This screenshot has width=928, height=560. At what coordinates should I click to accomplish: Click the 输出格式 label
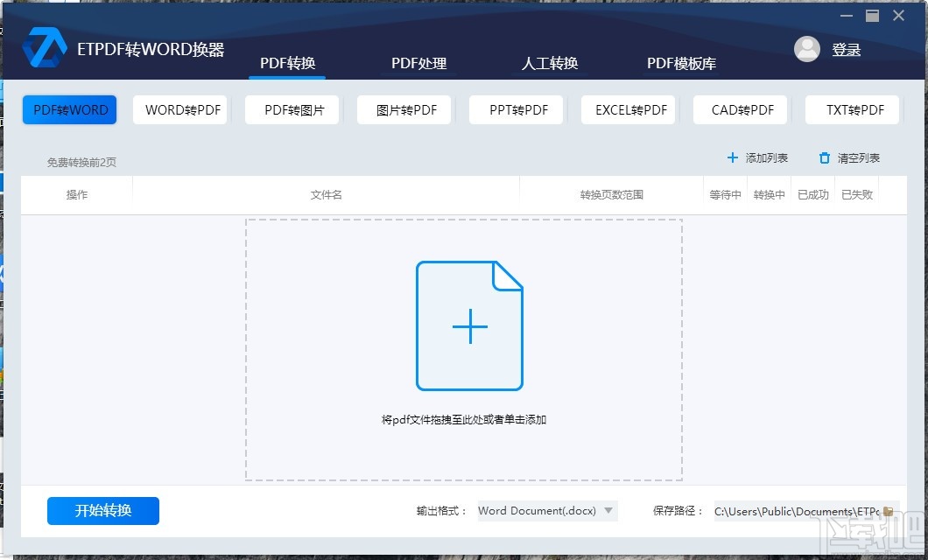click(441, 511)
